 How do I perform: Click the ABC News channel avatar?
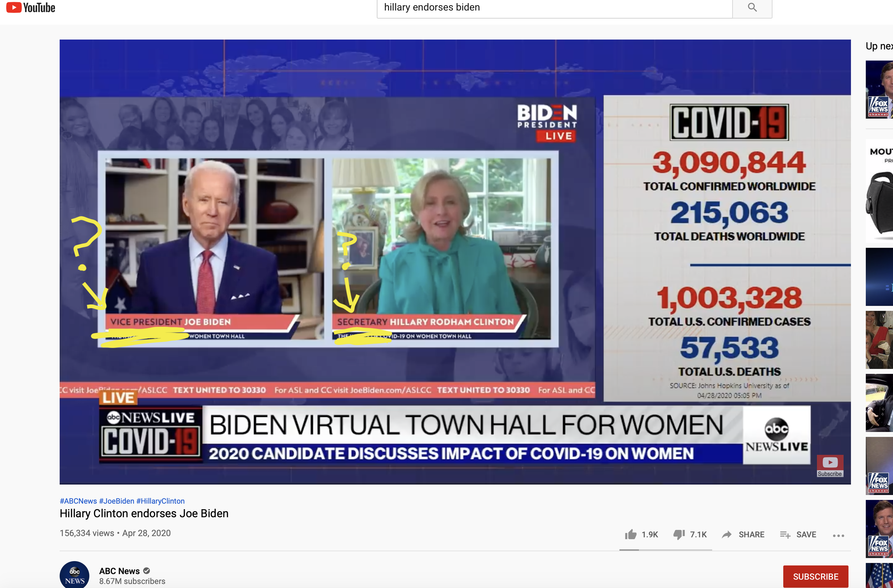(74, 575)
